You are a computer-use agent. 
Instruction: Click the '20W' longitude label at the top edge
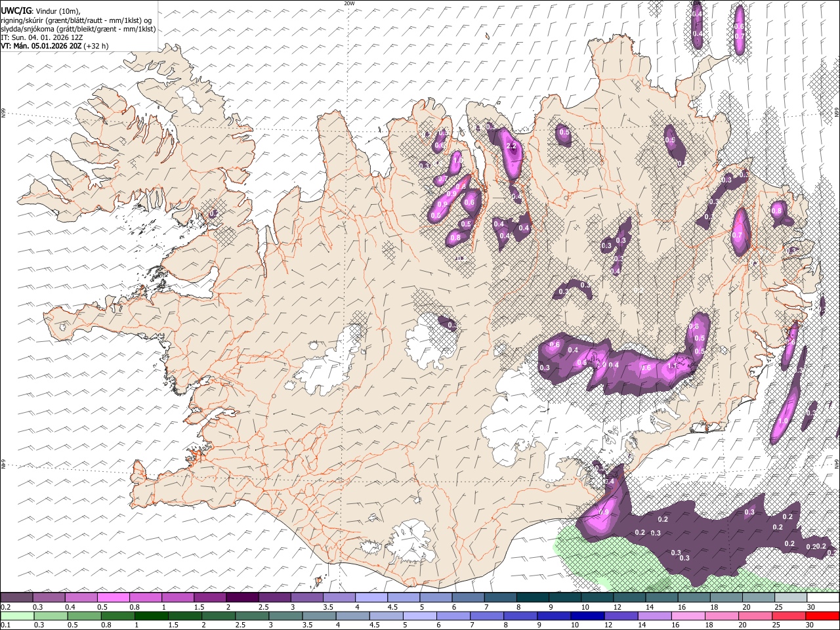tap(349, 3)
